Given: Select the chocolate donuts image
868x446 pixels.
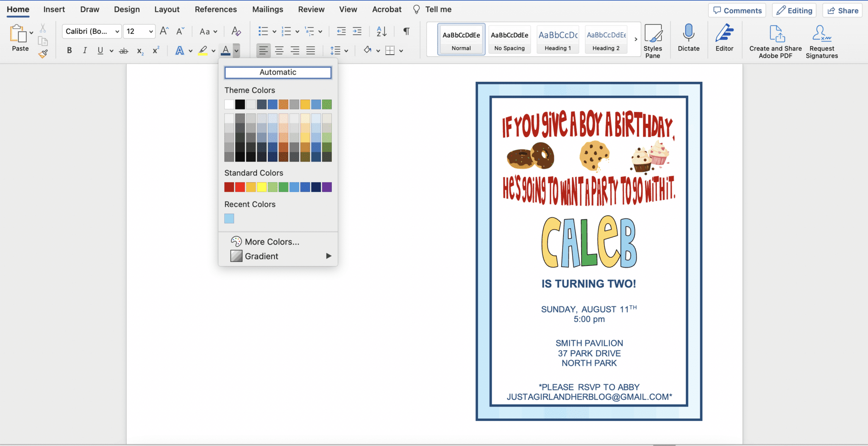Looking at the screenshot, I should point(531,156).
